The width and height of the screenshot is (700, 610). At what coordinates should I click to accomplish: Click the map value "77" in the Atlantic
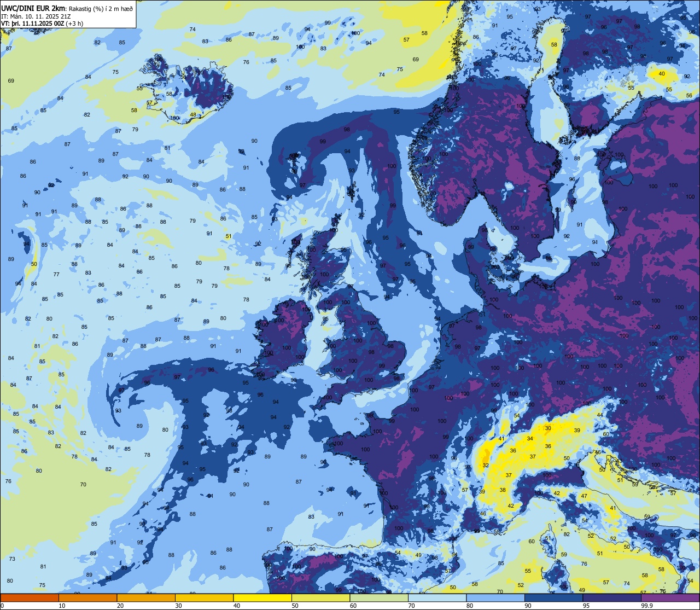coord(56,274)
